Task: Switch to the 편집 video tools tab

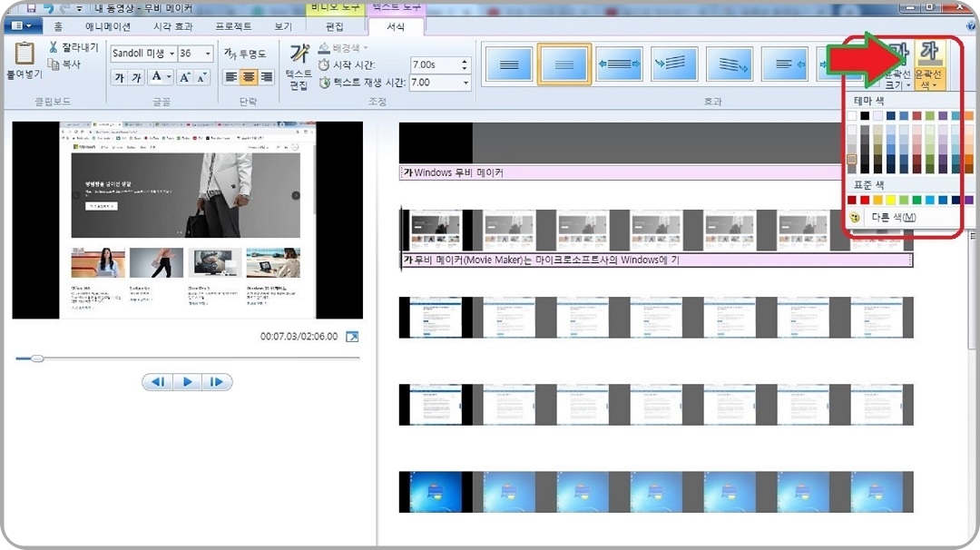Action: pyautogui.click(x=335, y=26)
